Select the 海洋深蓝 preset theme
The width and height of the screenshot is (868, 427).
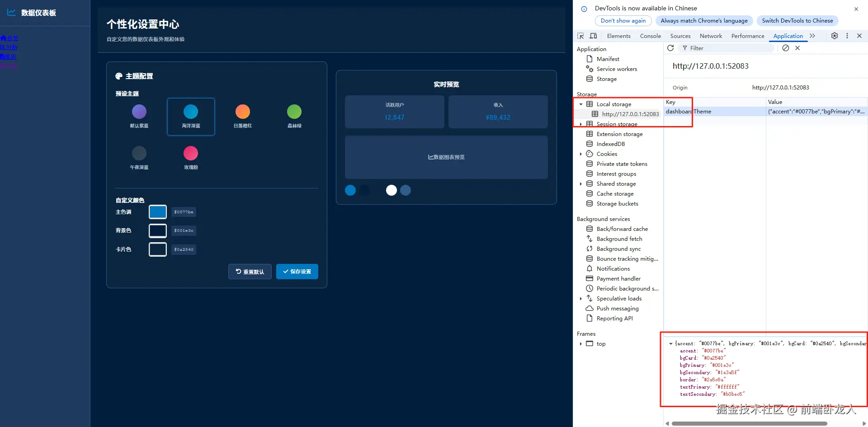[191, 117]
